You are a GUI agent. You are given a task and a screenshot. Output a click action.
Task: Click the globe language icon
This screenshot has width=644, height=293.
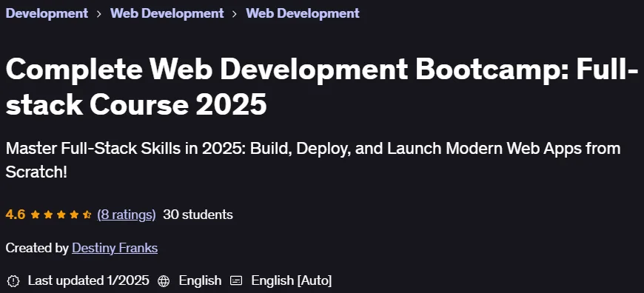(x=164, y=281)
